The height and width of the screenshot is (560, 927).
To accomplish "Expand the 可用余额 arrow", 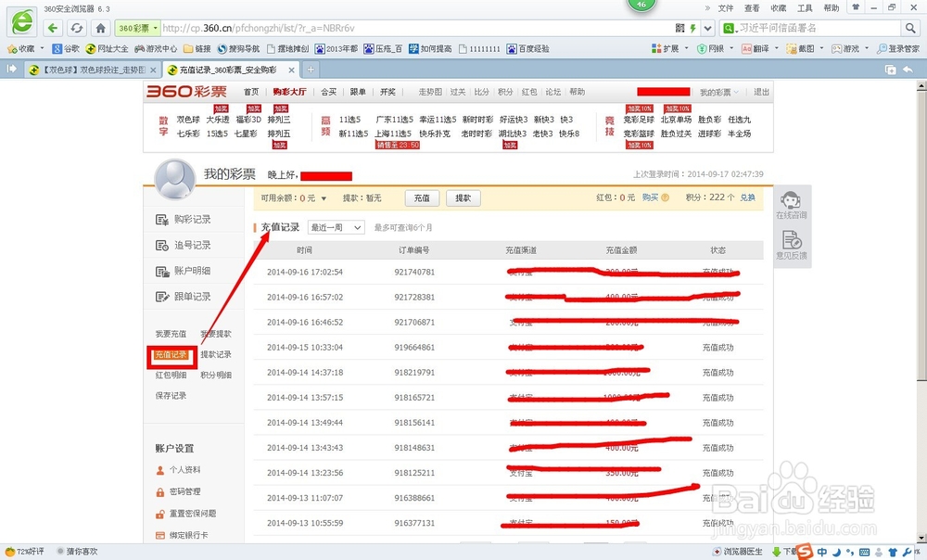I will (x=324, y=198).
